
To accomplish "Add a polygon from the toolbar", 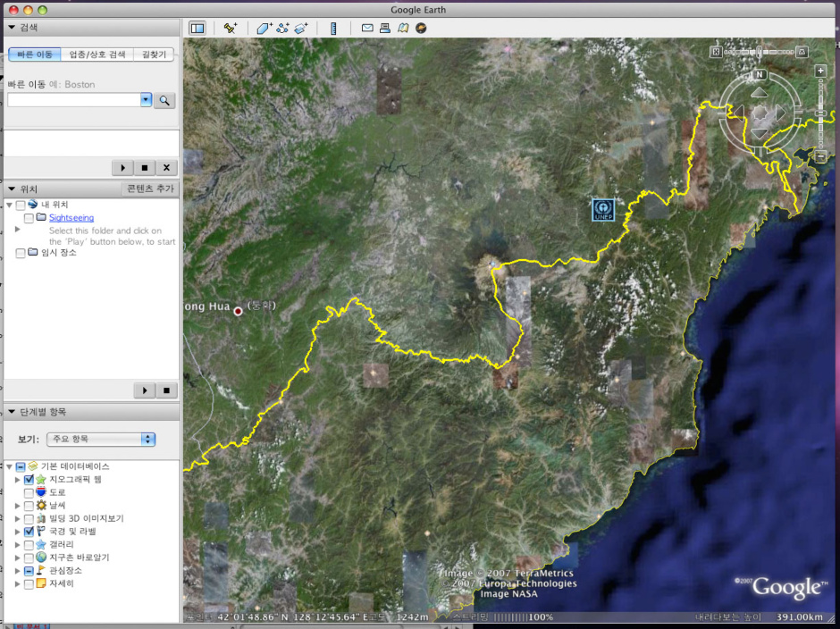I will [265, 28].
